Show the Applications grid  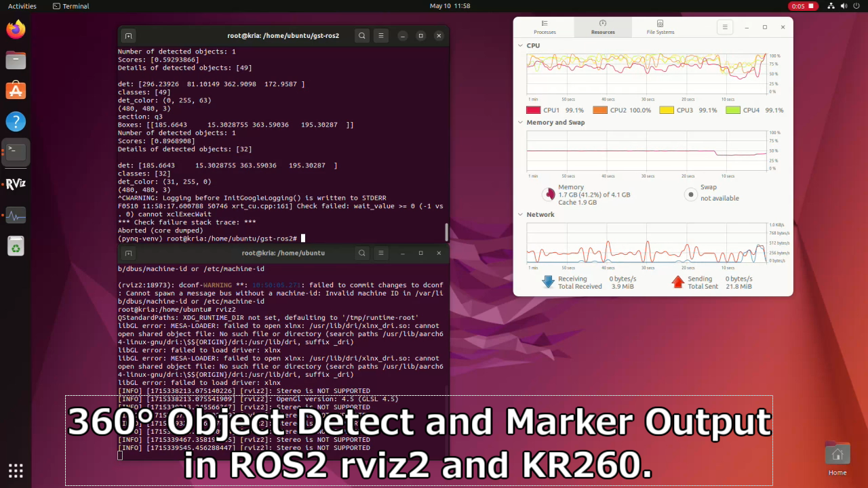[15, 470]
